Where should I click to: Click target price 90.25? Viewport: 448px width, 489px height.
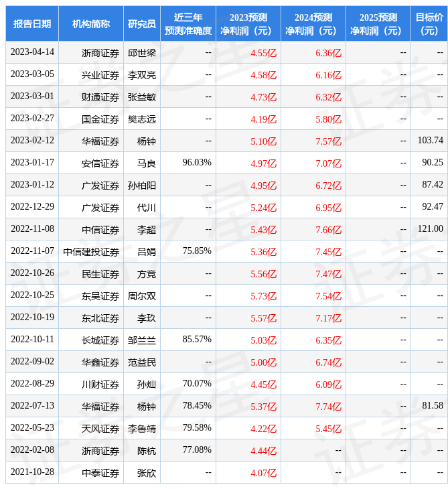433,163
